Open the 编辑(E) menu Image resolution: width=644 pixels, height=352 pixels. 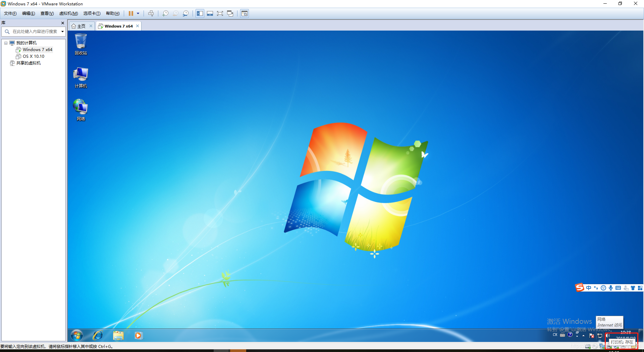pos(29,13)
